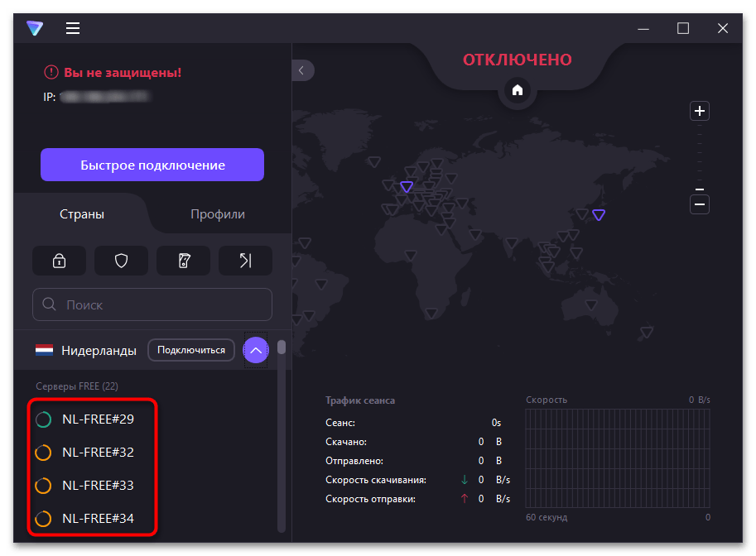Click the port forwarding icon
This screenshot has height=556, width=756.
coord(245,261)
